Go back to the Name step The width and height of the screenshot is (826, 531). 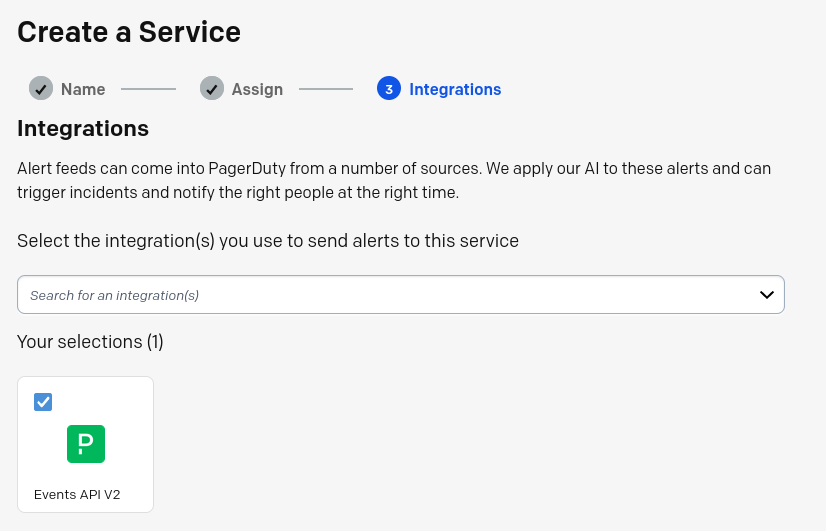click(83, 89)
